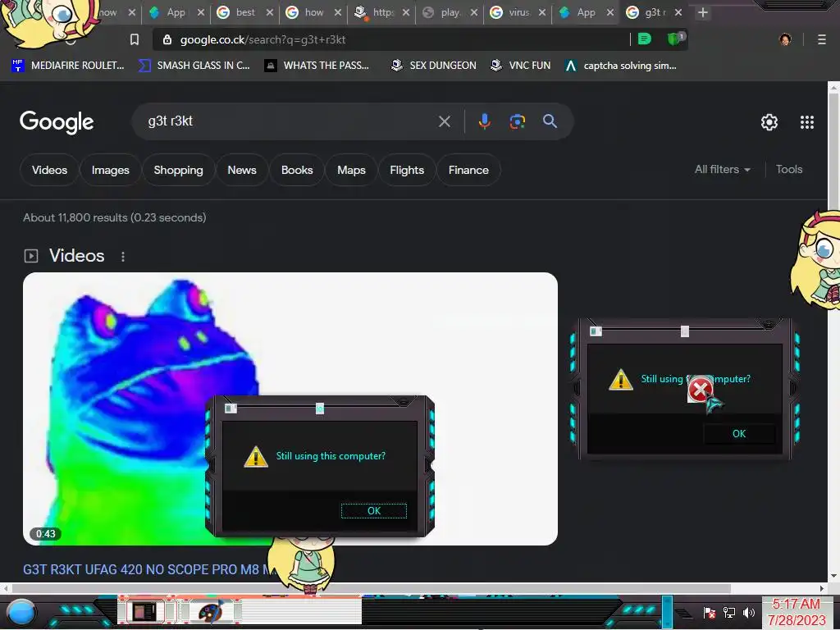Close the 'https' browser tab
The height and width of the screenshot is (630, 840).
[406, 12]
